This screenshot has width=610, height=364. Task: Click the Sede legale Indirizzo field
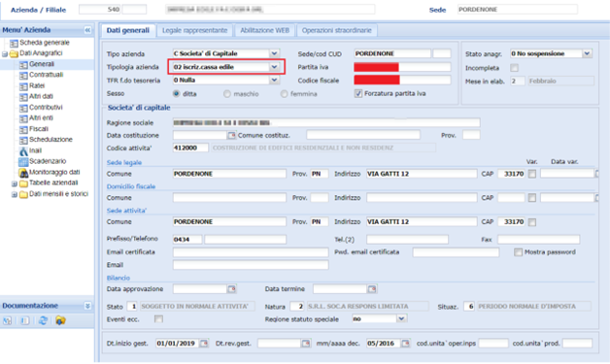click(422, 174)
